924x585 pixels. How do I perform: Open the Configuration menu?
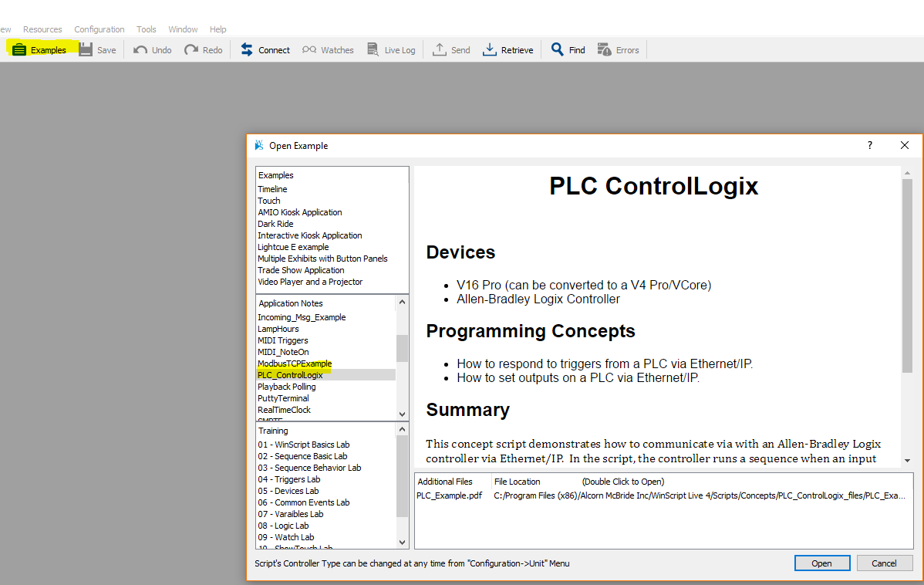[x=99, y=29]
